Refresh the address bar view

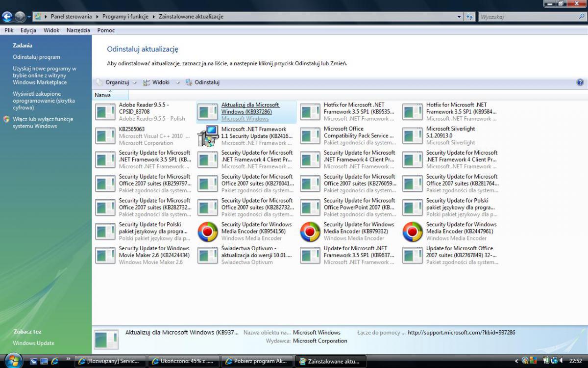[x=469, y=17]
